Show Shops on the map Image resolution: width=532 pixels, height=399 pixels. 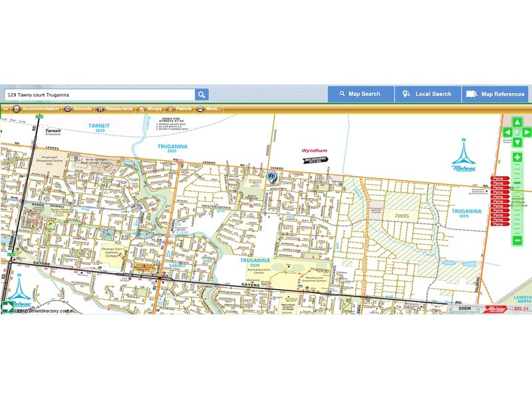[x=150, y=108]
